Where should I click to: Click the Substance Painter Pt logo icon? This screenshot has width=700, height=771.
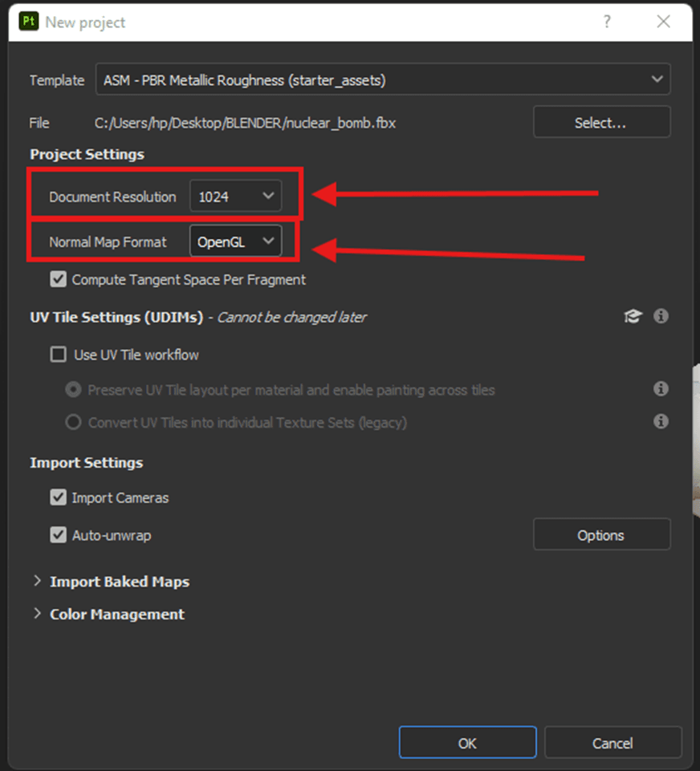29,22
